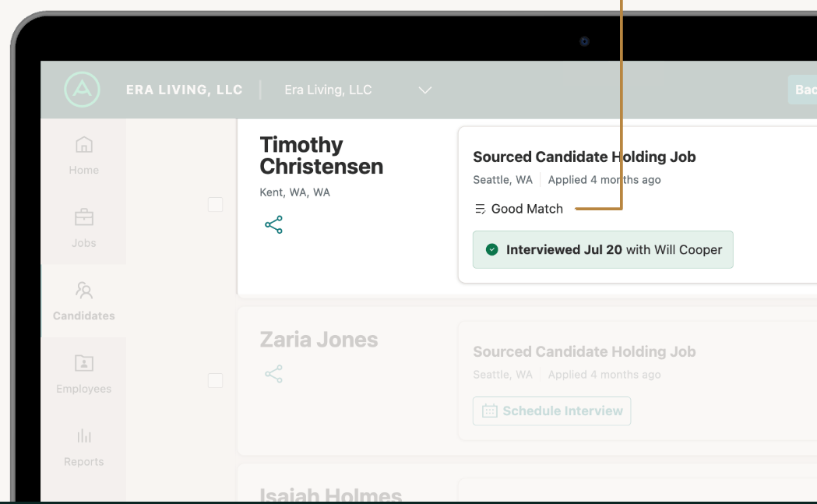Open Sourced Candidate Holding Job on Timothy's card
The width and height of the screenshot is (817, 504).
[584, 157]
